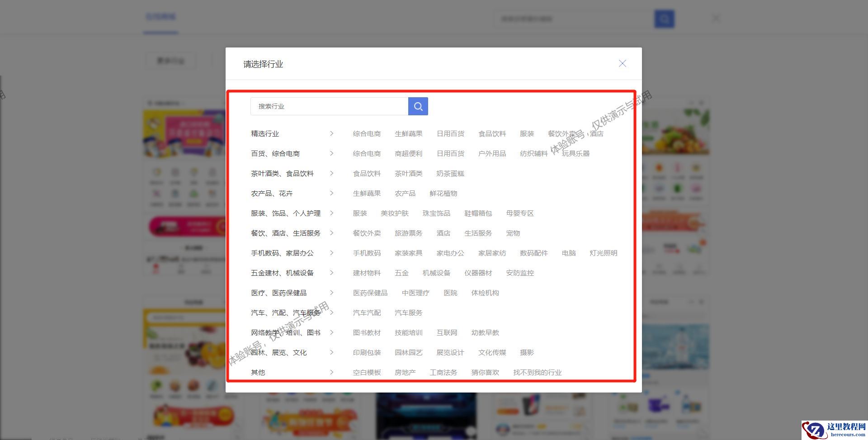Pick the 展览设计 industry link
This screenshot has height=440, width=868.
(x=450, y=353)
